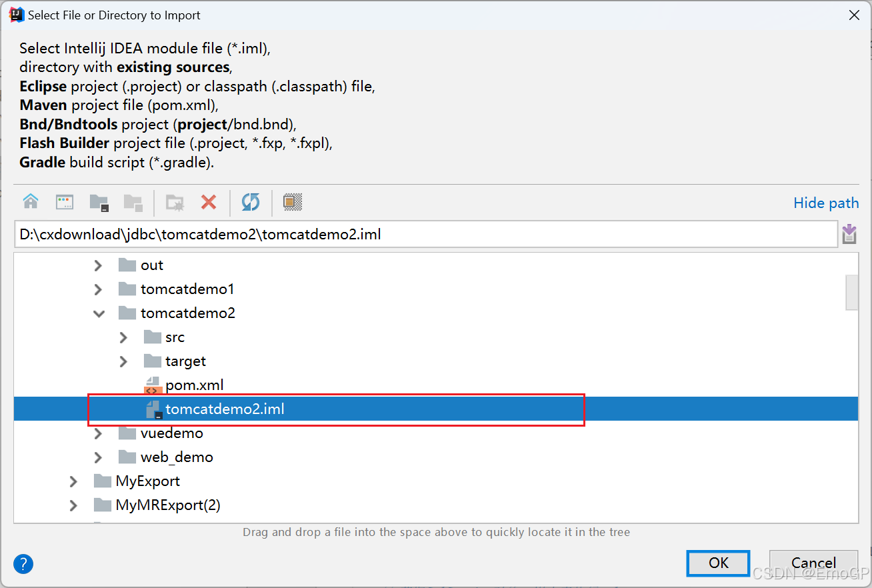This screenshot has height=588, width=872.
Task: Select the tomcatdemo1 tree row
Action: (436, 289)
